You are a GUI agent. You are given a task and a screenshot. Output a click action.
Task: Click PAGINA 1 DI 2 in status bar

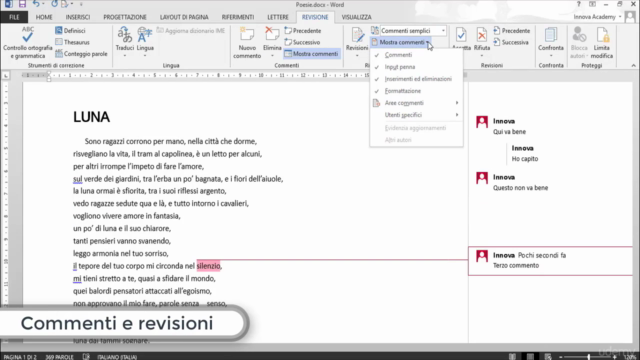20,357
